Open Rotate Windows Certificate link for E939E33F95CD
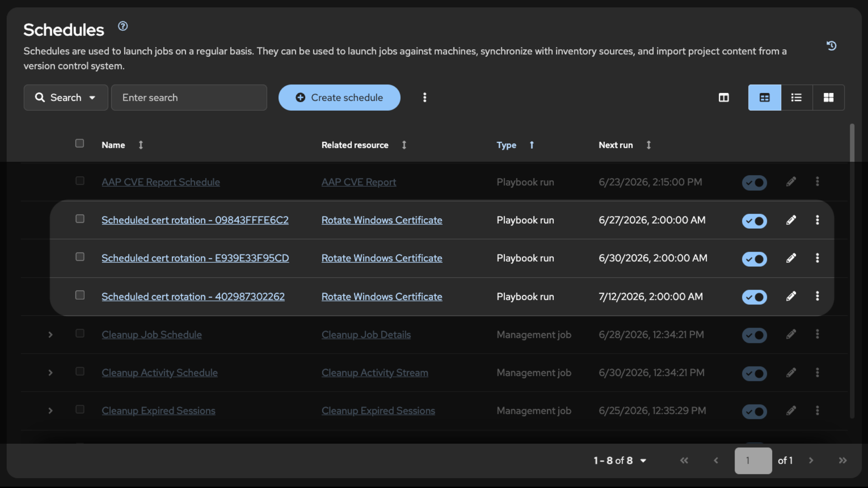The image size is (868, 488). click(x=382, y=258)
